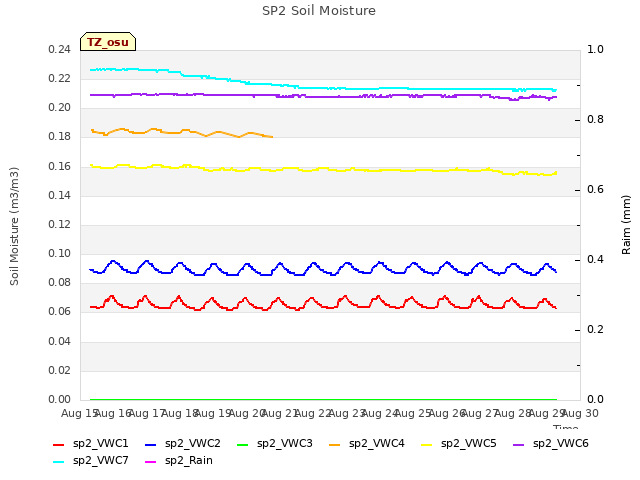Click the Soil Moisture (m3/m3) axis label

point(14,226)
